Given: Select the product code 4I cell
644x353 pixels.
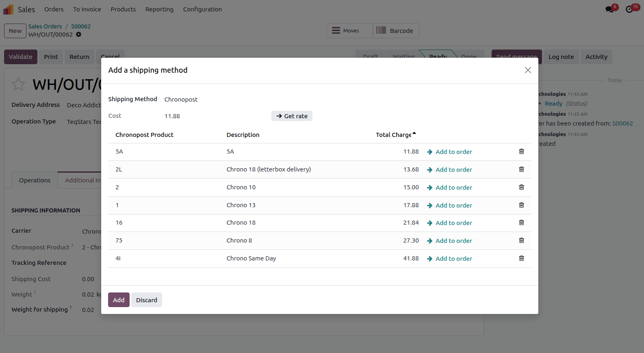Looking at the screenshot, I should coord(118,258).
